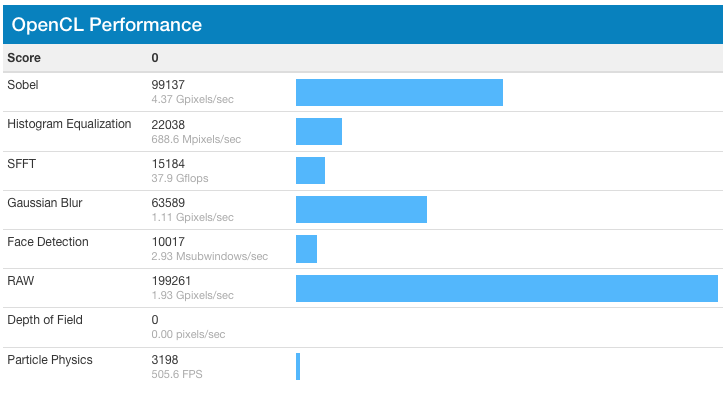Click the Face Detection label
The image size is (728, 393).
click(x=48, y=242)
